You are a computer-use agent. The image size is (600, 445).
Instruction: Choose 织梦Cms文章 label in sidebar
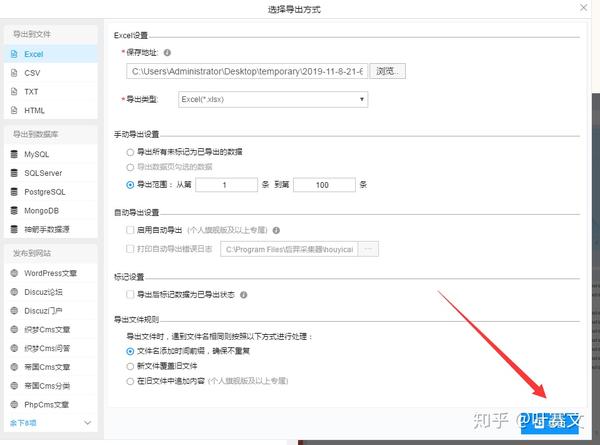[47, 329]
